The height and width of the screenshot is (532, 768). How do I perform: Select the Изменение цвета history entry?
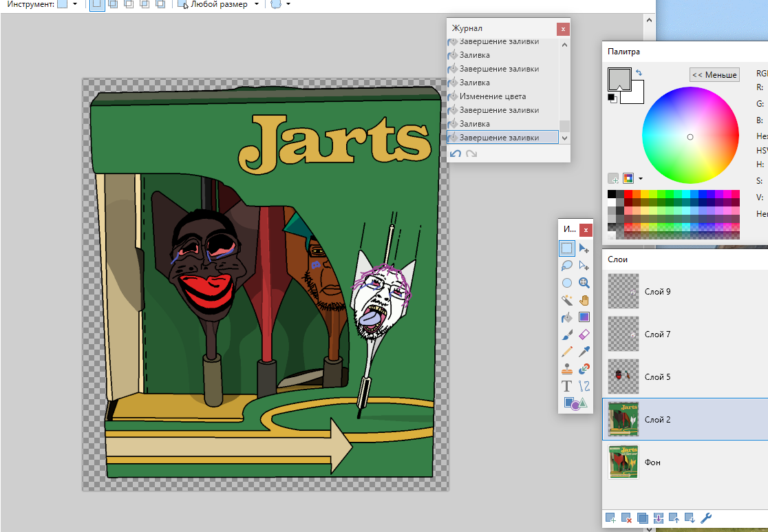492,96
